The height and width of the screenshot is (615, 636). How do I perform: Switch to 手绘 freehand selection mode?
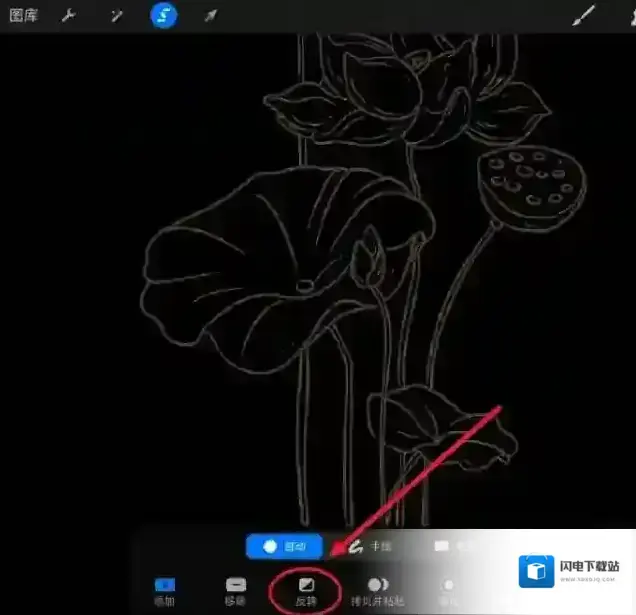[x=368, y=546]
